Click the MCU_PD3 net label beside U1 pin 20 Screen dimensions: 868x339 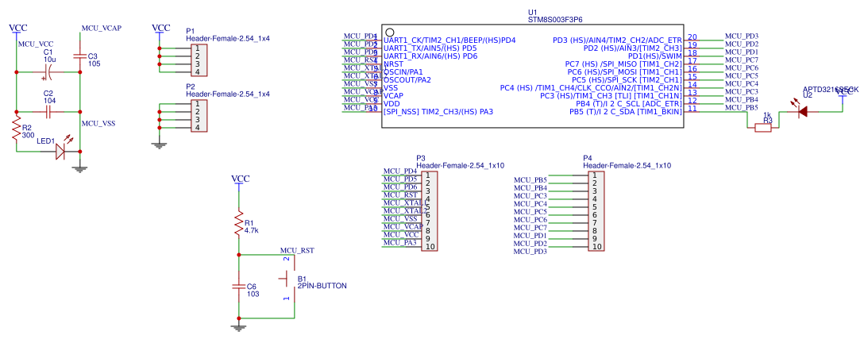pyautogui.click(x=741, y=36)
